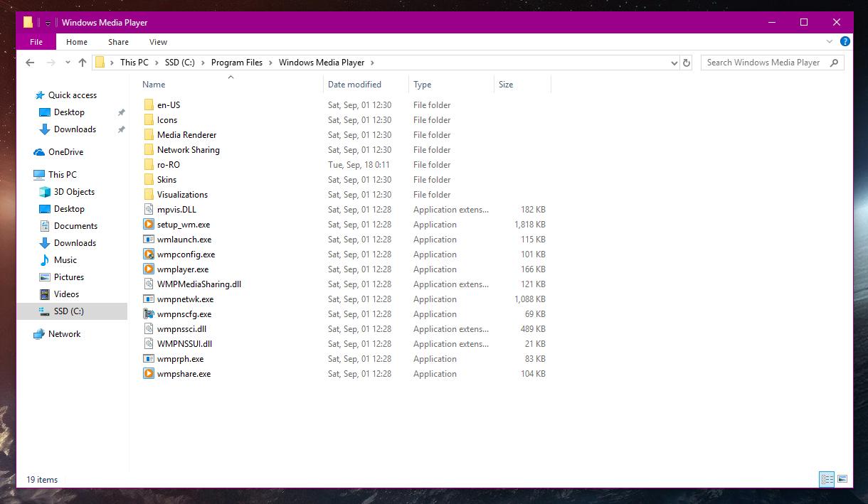868x504 pixels.
Task: Click the search magnifier icon
Action: pyautogui.click(x=835, y=63)
